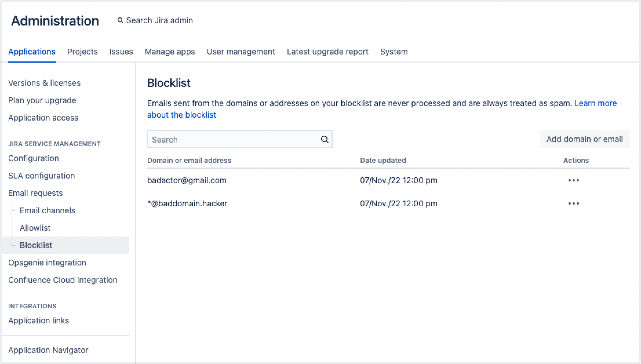
Task: Open Latest upgrade report tab
Action: point(327,52)
